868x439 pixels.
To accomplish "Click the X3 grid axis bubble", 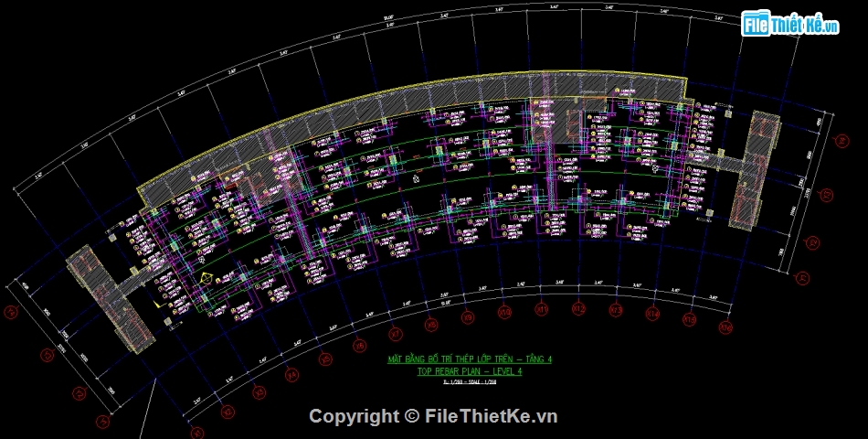I will click(259, 392).
